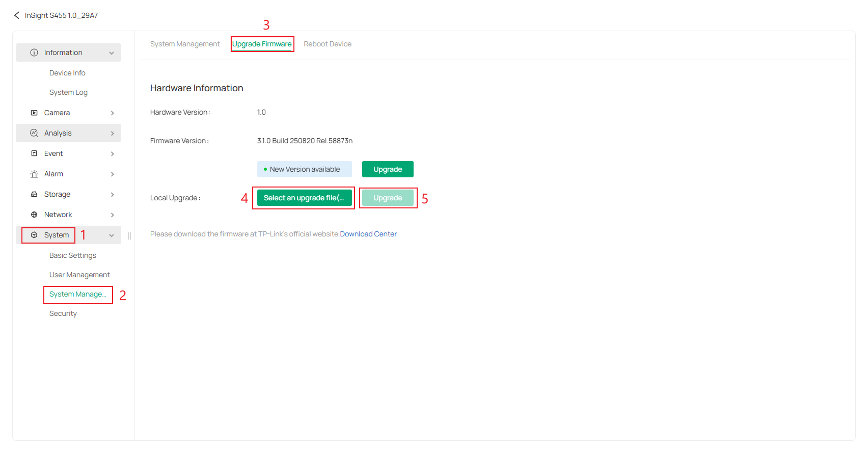Collapse the System section chevron

(112, 235)
